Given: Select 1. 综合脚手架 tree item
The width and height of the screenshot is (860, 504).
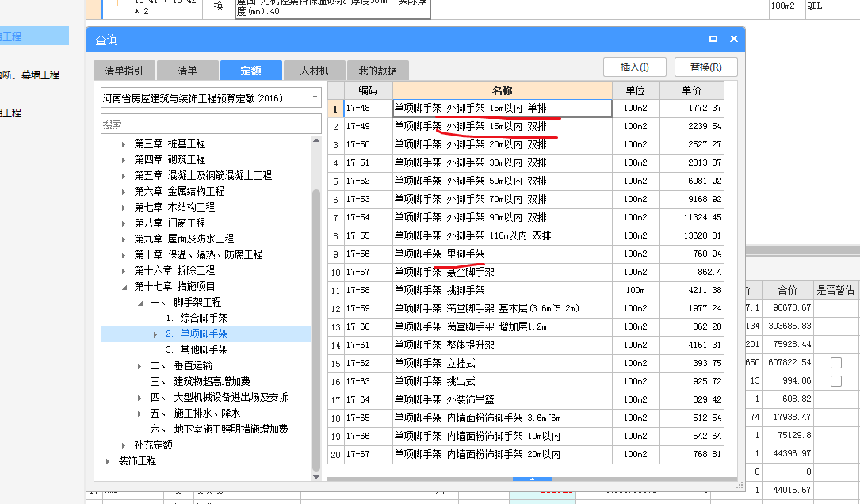Looking at the screenshot, I should tap(197, 318).
